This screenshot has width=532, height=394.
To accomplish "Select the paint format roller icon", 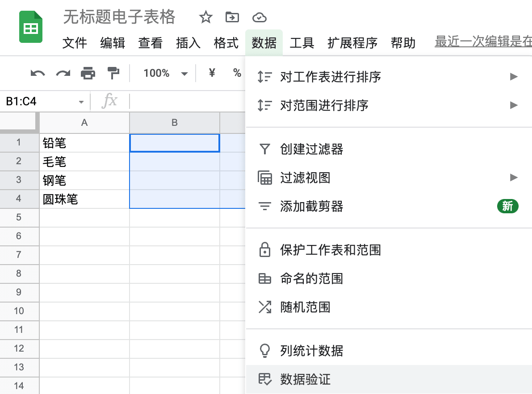I will [x=113, y=73].
